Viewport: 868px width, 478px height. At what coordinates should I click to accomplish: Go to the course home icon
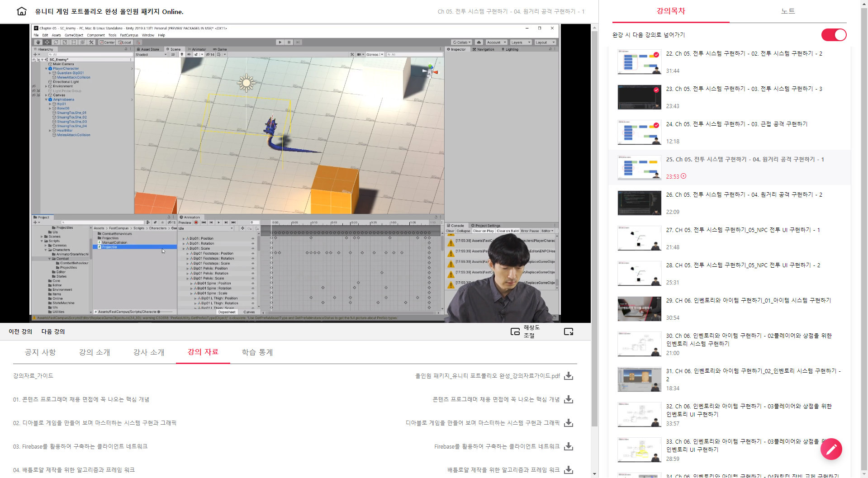point(21,11)
